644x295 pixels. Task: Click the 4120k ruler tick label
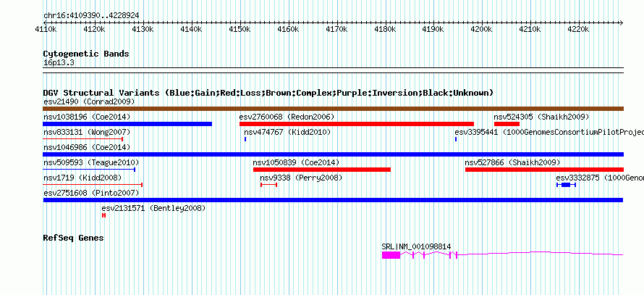coord(94,30)
